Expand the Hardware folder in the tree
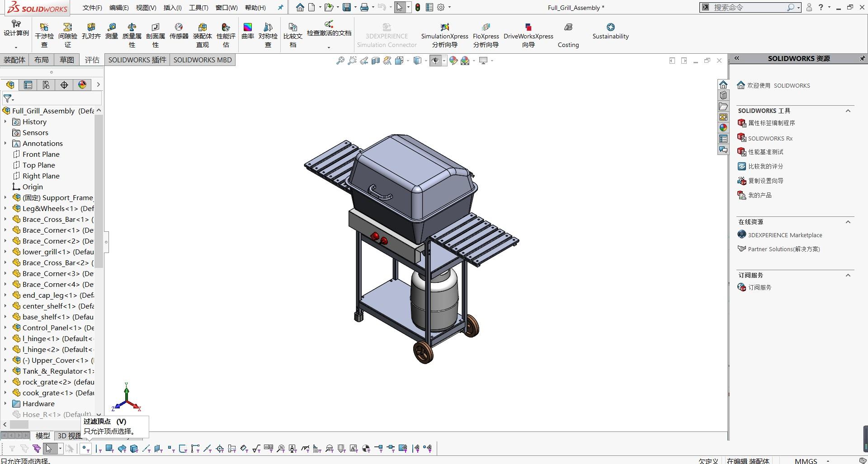The image size is (868, 464). tap(5, 403)
